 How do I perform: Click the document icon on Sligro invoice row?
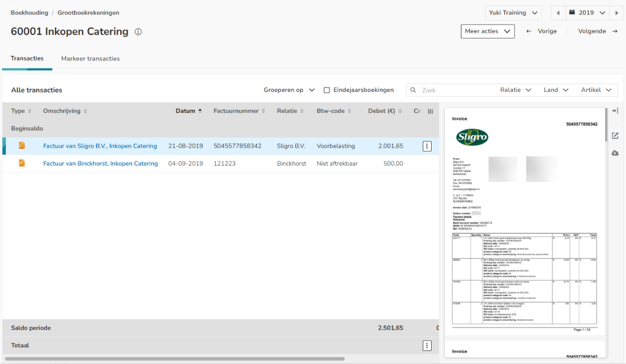[22, 146]
